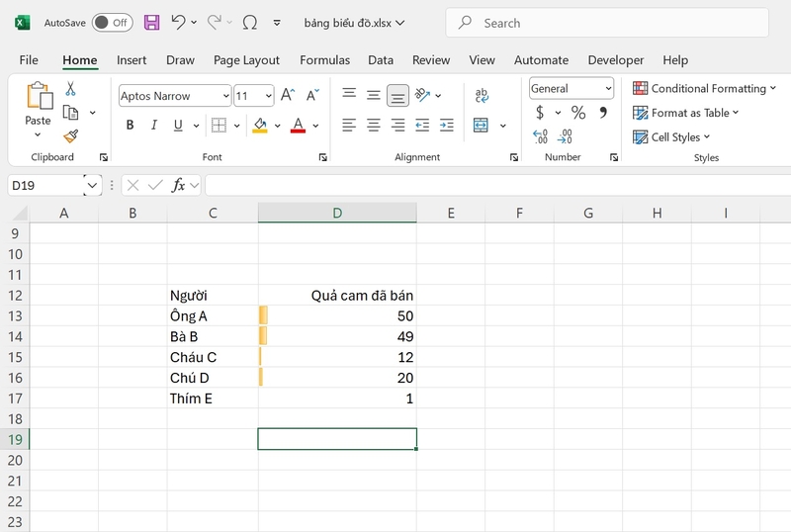
Task: Toggle Bottom Align button
Action: point(397,95)
